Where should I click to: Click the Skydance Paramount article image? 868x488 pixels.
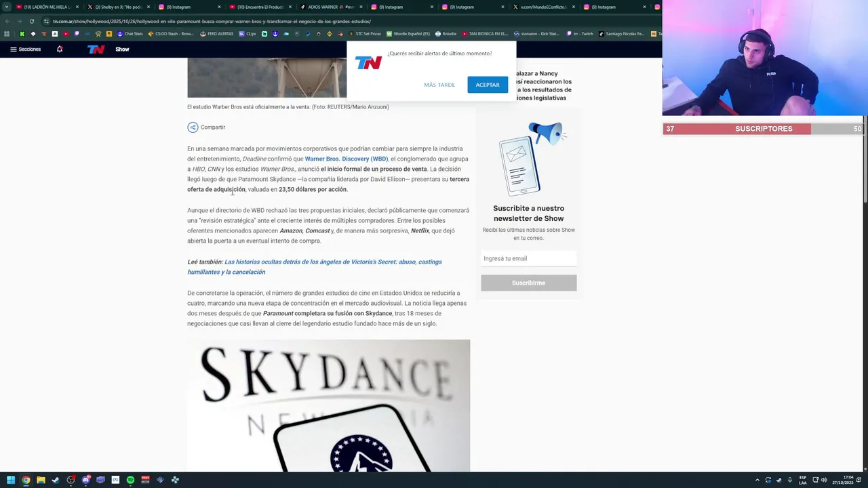click(x=329, y=405)
